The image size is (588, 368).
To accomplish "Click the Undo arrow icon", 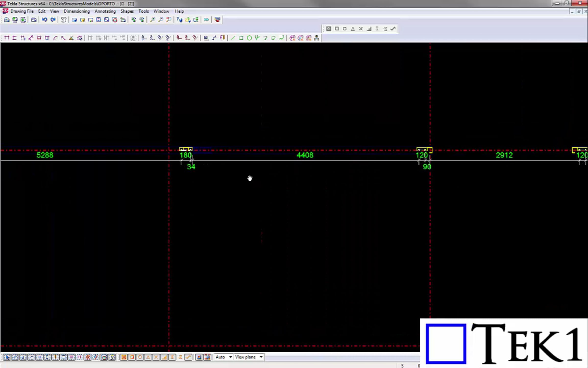I will (44, 20).
